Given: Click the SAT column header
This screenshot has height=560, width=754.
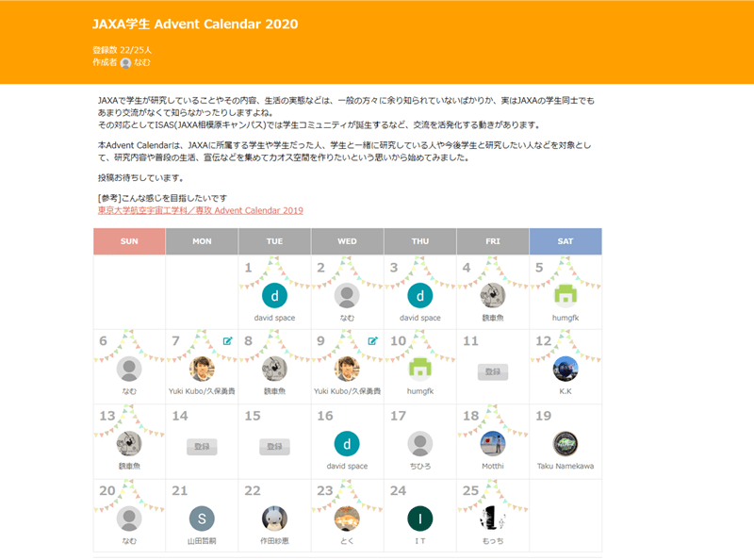Looking at the screenshot, I should (x=565, y=241).
